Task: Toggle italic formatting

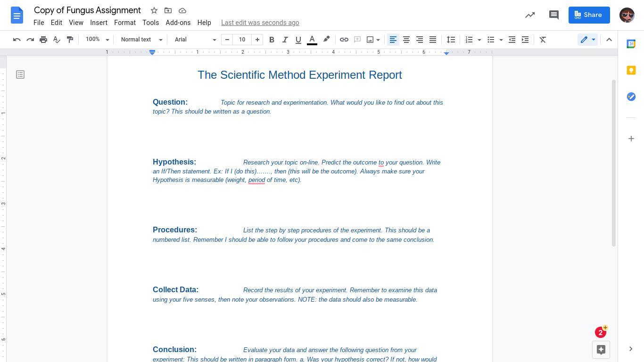Action: tap(285, 40)
